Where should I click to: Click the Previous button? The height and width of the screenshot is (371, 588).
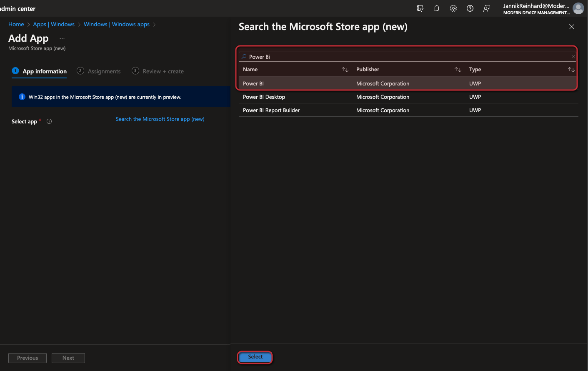pyautogui.click(x=28, y=358)
